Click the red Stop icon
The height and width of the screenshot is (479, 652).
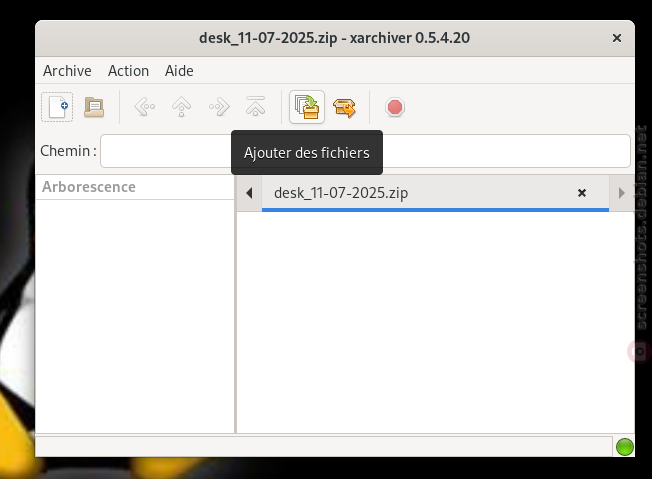pos(395,107)
